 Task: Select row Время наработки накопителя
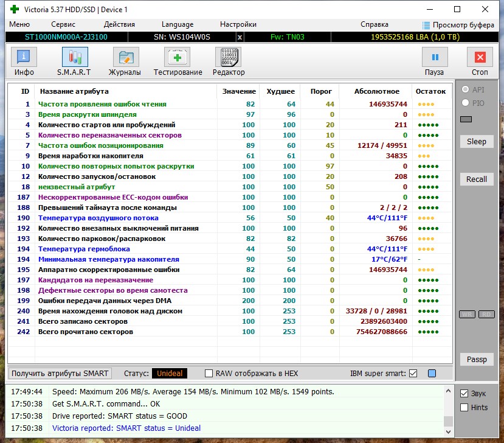click(230, 156)
